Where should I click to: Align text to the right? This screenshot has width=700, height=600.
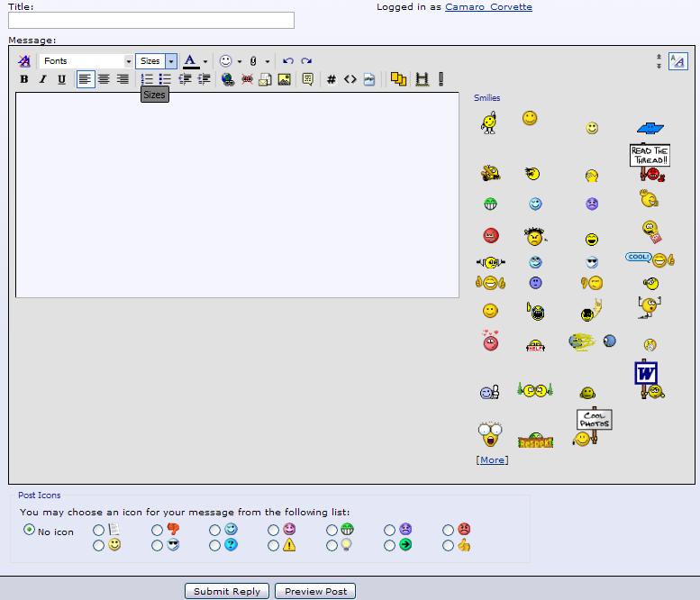[x=123, y=79]
